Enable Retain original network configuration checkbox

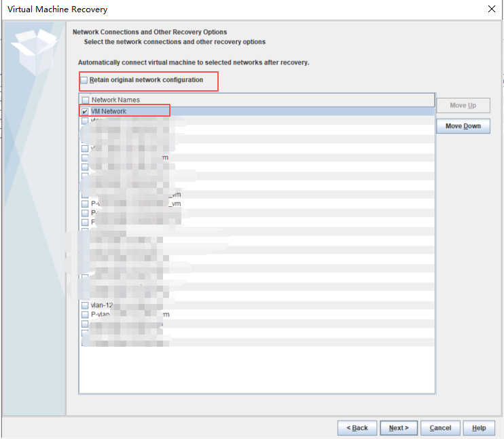pos(84,81)
